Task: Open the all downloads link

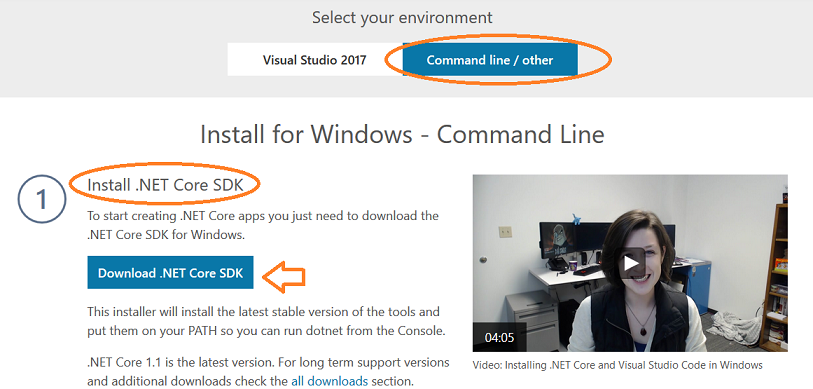Action: (329, 381)
